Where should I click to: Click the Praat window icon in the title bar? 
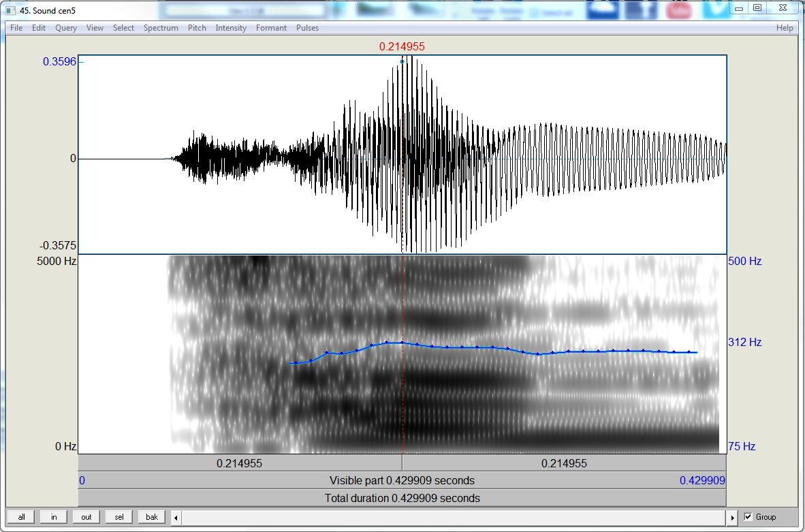point(10,10)
